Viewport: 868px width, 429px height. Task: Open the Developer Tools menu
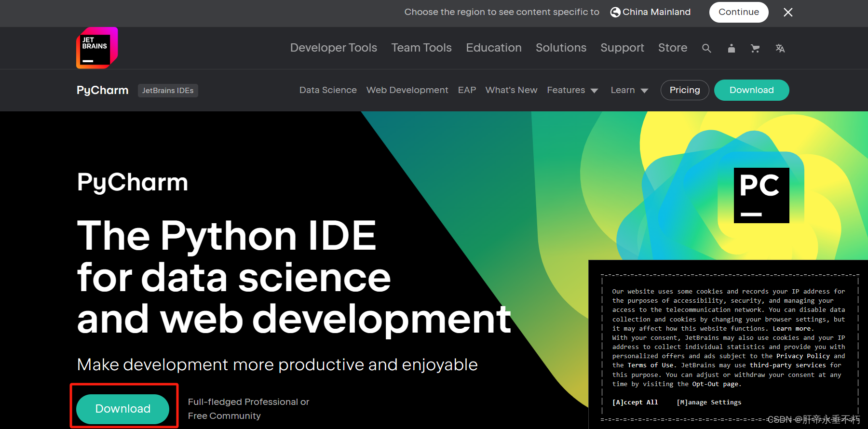click(x=333, y=48)
